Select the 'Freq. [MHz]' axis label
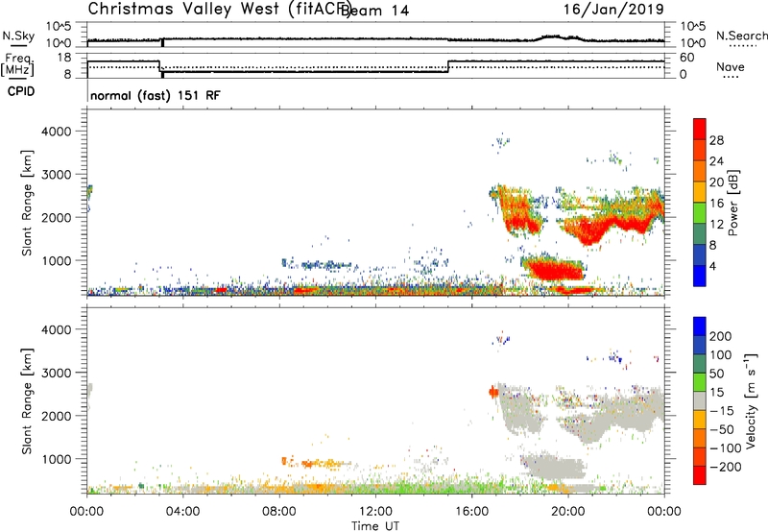 point(17,64)
